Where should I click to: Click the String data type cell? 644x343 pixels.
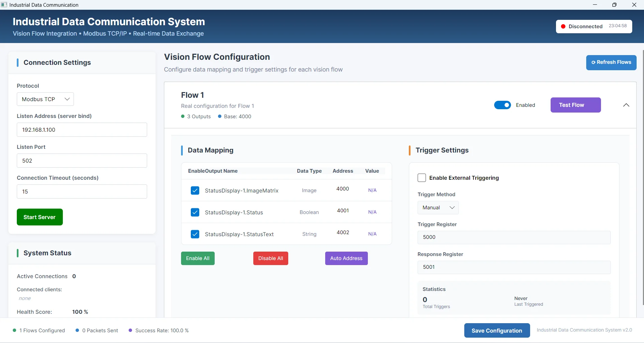pyautogui.click(x=309, y=234)
